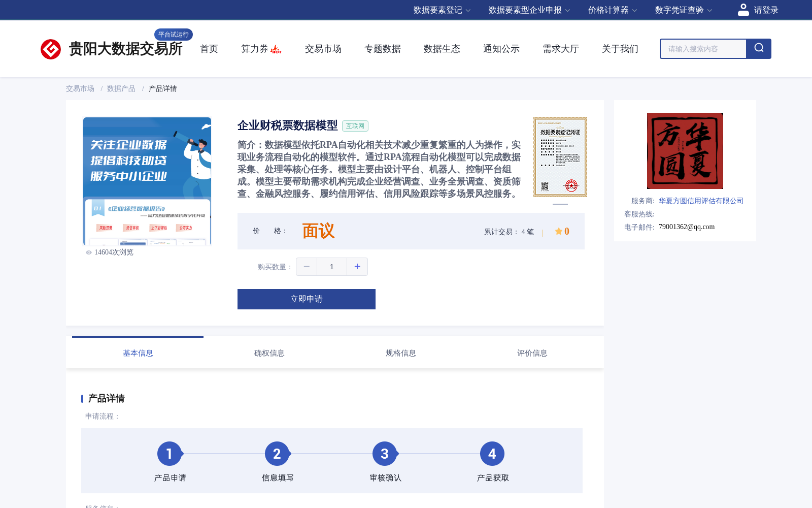The image size is (812, 508).
Task: Decrease the purchase quantity with minus button
Action: click(307, 267)
